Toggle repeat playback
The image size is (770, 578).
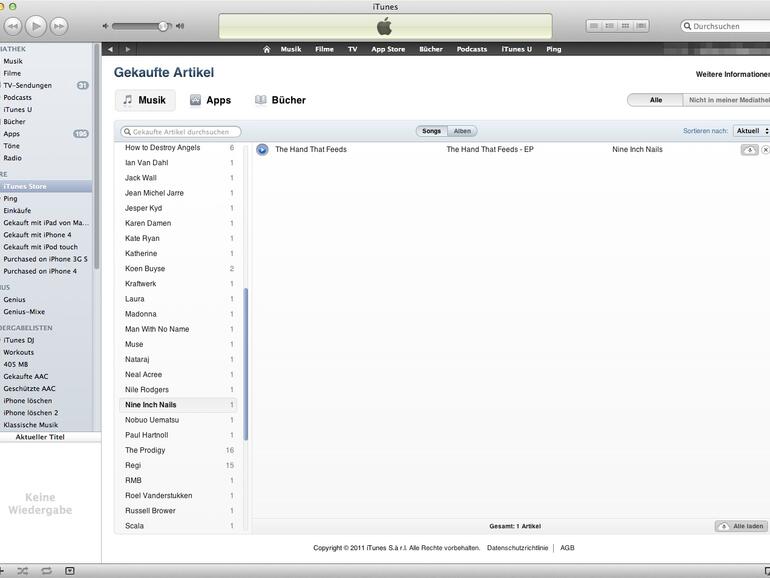click(x=46, y=571)
